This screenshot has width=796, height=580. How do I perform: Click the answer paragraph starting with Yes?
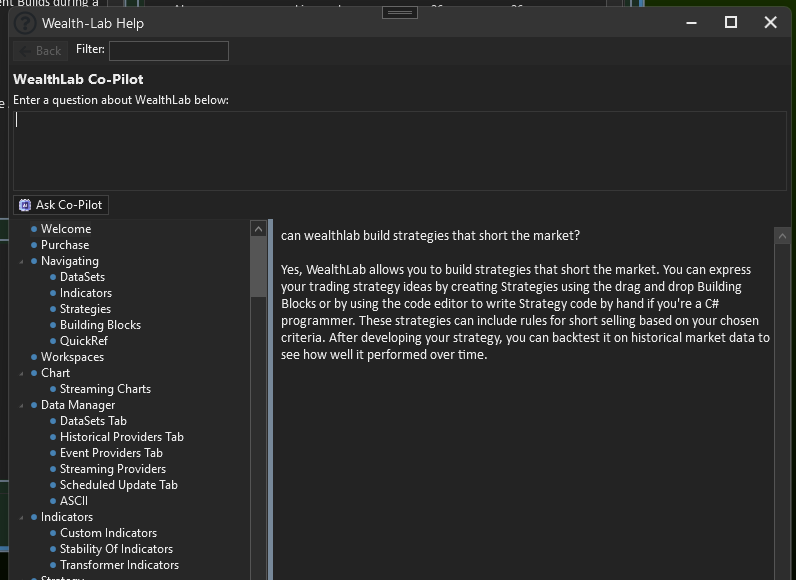[x=525, y=312]
